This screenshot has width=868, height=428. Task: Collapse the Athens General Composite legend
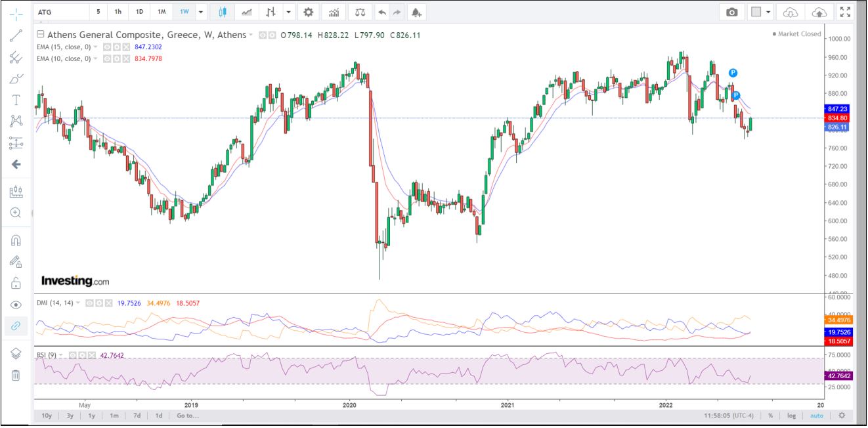tap(41, 35)
